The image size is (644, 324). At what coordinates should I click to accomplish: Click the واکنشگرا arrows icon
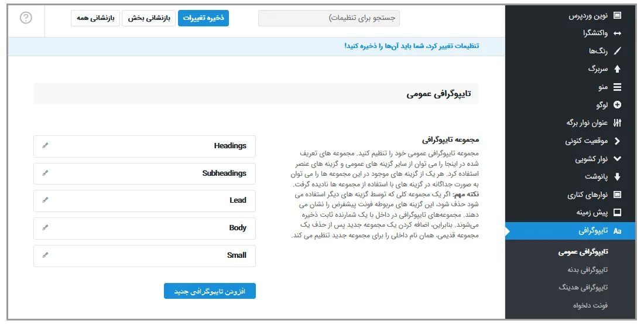(617, 33)
